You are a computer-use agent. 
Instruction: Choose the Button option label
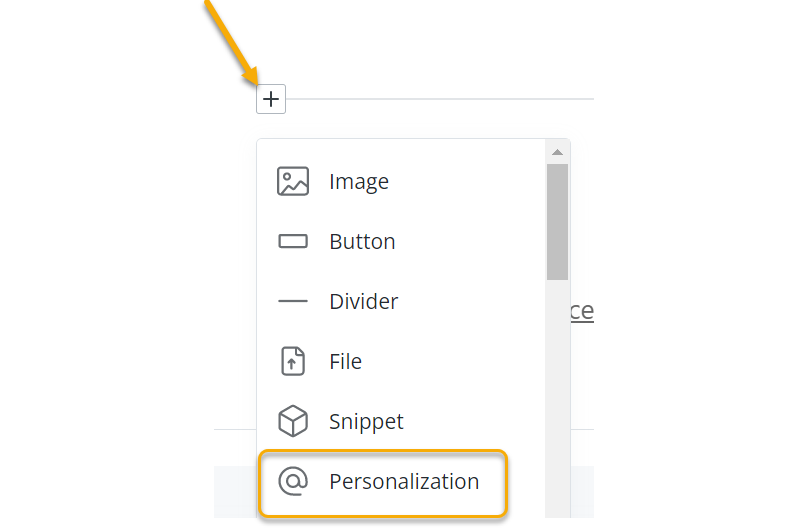click(362, 242)
